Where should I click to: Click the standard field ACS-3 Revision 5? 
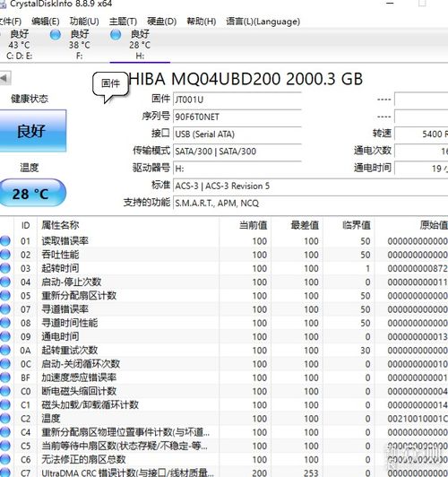[x=310, y=186]
